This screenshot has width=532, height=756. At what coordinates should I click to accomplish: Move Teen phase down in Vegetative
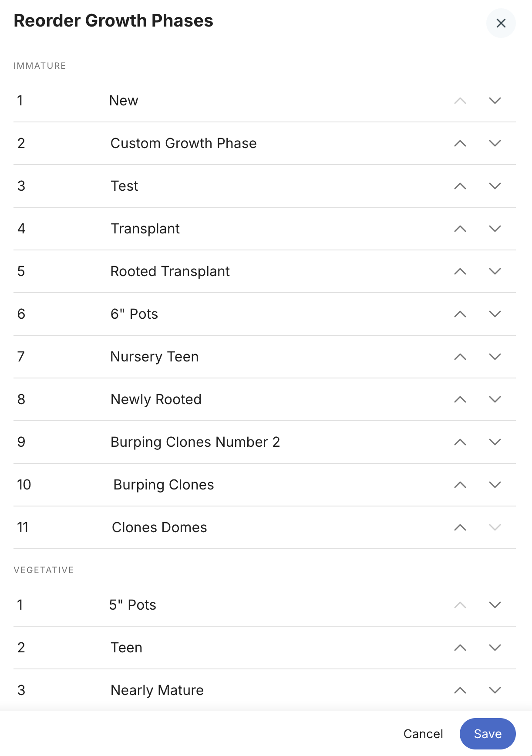tap(495, 648)
